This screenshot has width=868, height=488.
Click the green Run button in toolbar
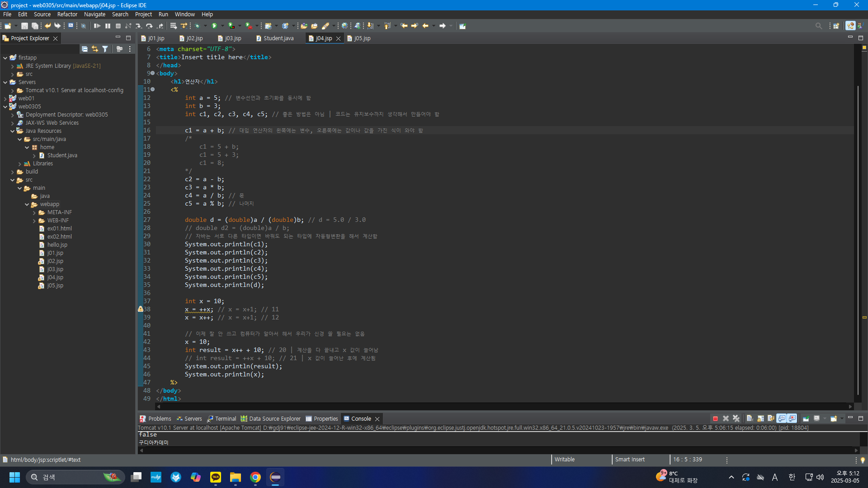click(x=215, y=26)
